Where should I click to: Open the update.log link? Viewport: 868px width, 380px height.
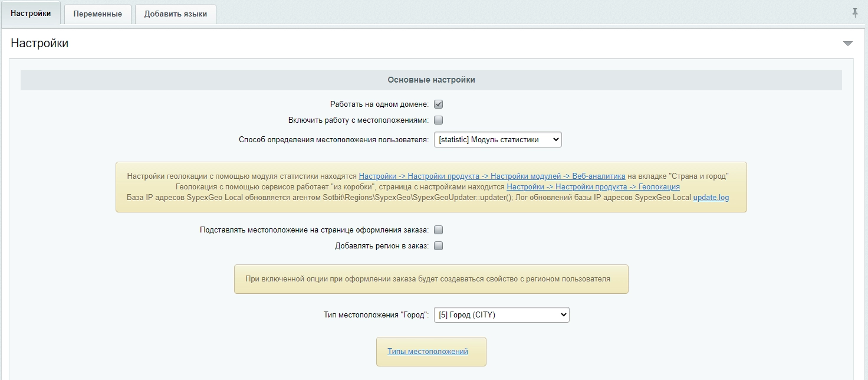pyautogui.click(x=711, y=198)
